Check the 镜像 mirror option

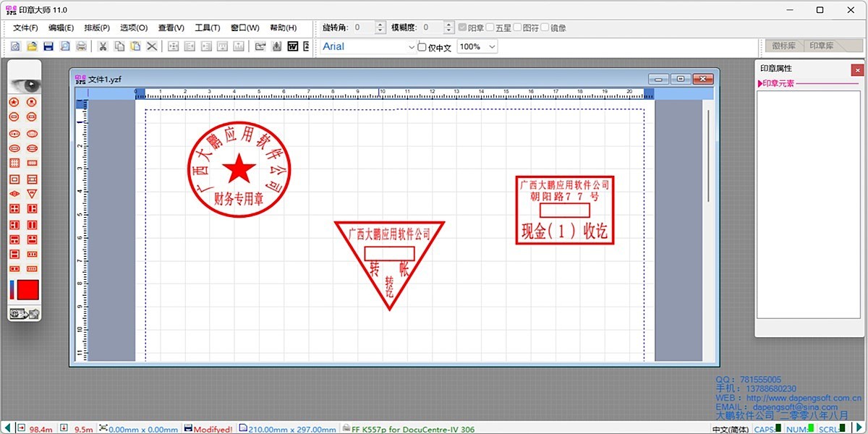coord(545,27)
